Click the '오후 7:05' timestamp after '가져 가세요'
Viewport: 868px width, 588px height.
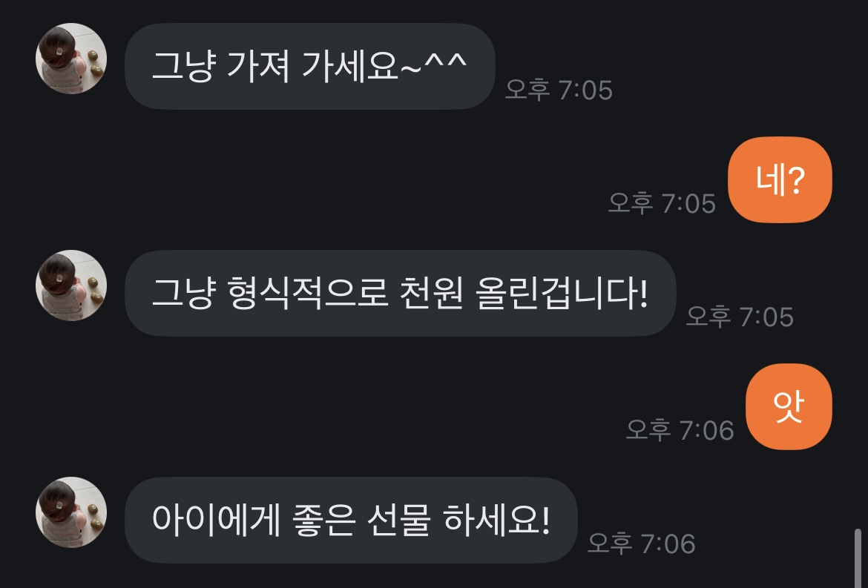tap(559, 90)
